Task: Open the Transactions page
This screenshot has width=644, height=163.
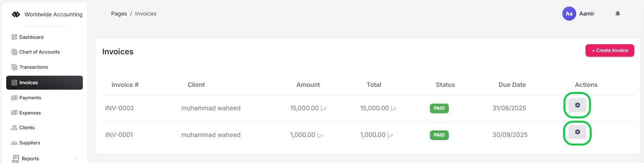Action: coord(34,67)
